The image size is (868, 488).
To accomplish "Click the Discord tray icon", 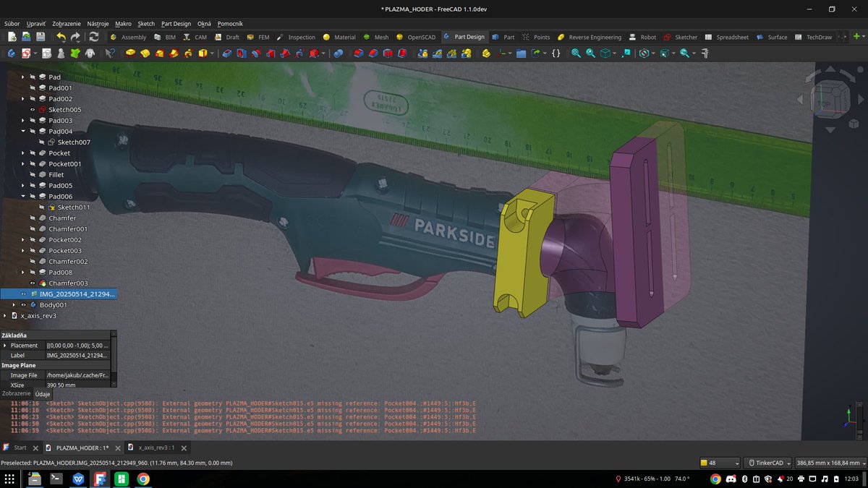I will click(x=730, y=479).
